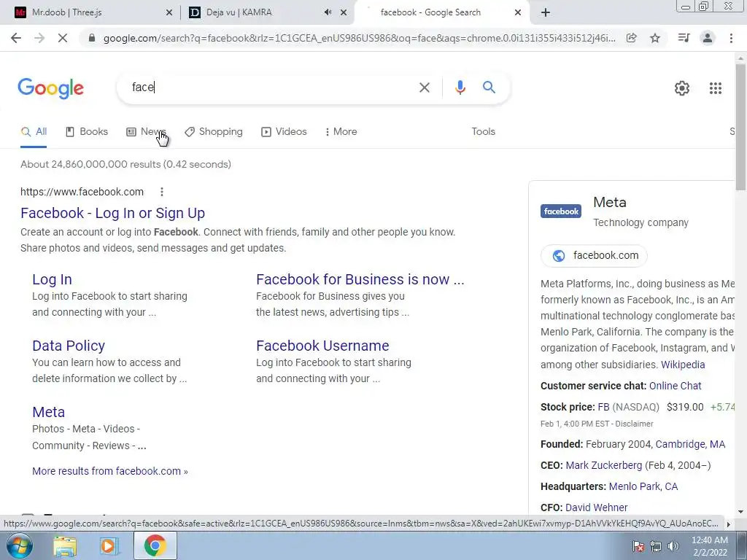Open the Online Chat customer service link

point(675,386)
